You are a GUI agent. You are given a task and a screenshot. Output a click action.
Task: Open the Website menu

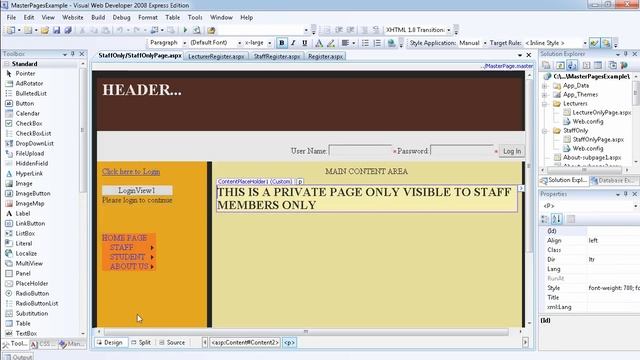point(73,18)
